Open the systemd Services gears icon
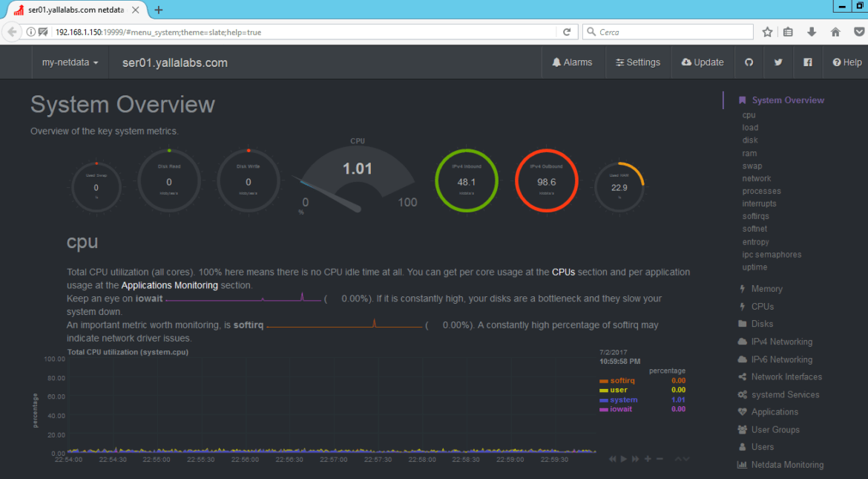This screenshot has width=868, height=479. (x=742, y=394)
